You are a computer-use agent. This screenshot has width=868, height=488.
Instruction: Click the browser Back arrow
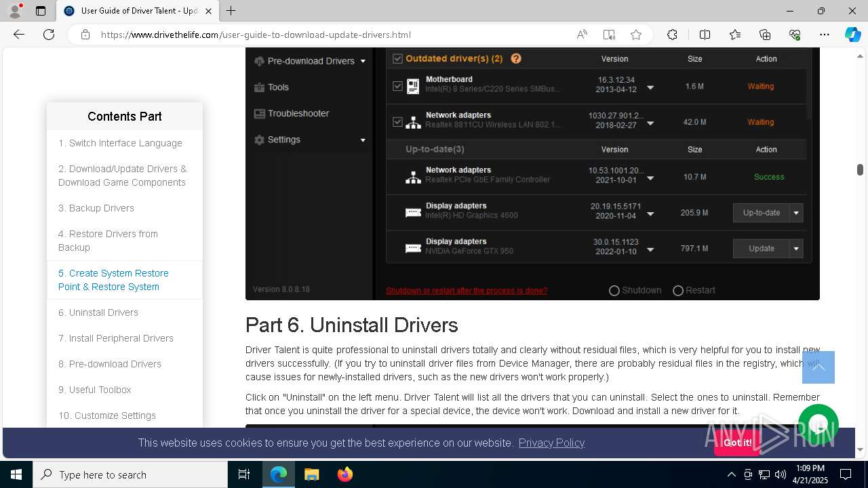pos(19,35)
